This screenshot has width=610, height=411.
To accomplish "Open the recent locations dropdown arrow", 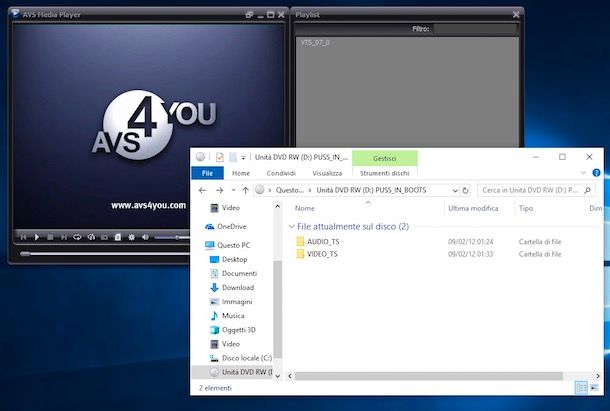I will click(x=233, y=190).
